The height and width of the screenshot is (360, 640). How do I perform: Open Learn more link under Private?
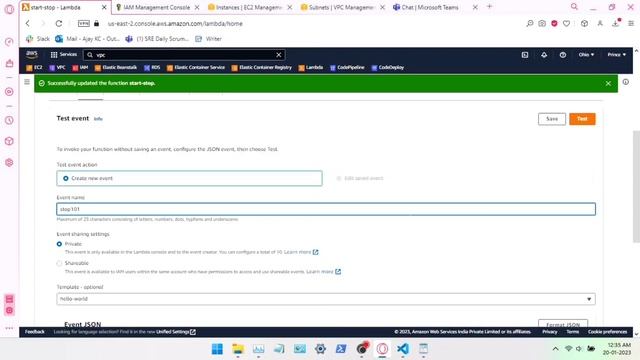[x=301, y=252]
